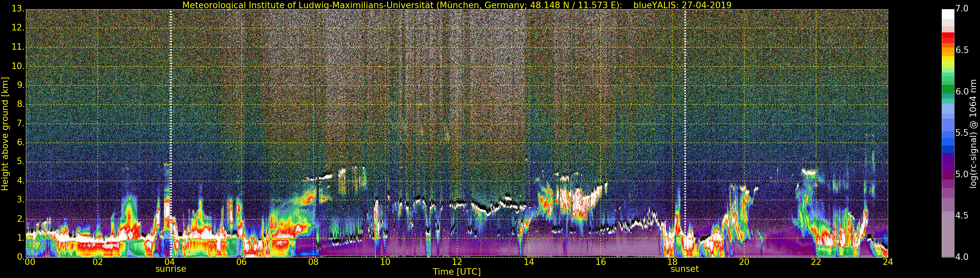Image resolution: width=980 pixels, height=278 pixels.
Task: Click the x-axis tick label '16'
Action: click(601, 262)
